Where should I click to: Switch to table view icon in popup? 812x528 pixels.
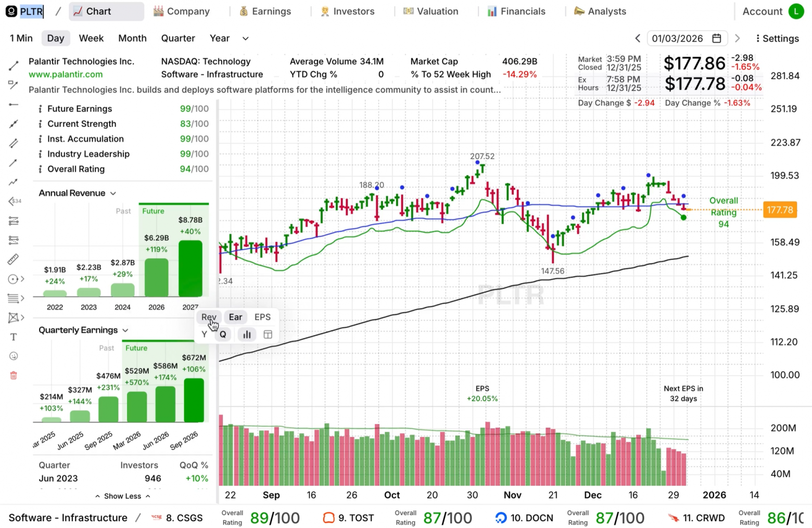[x=268, y=334]
